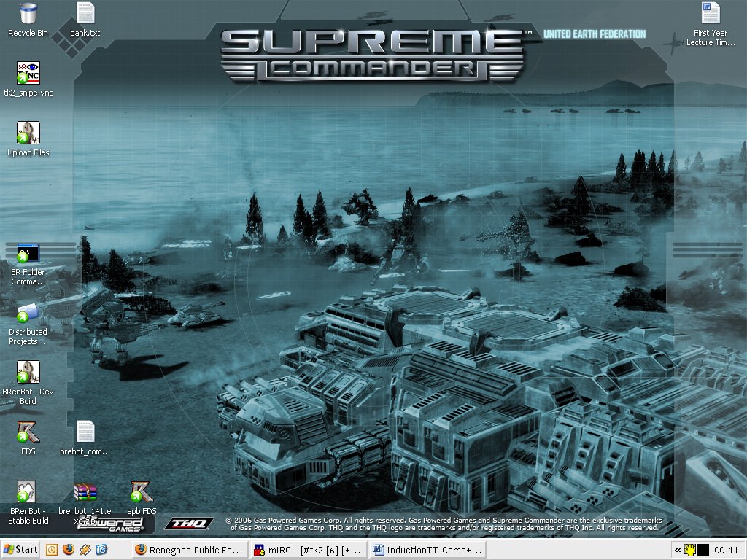Open the brebot_com text file icon
Screen dimensions: 747x560
[85, 432]
